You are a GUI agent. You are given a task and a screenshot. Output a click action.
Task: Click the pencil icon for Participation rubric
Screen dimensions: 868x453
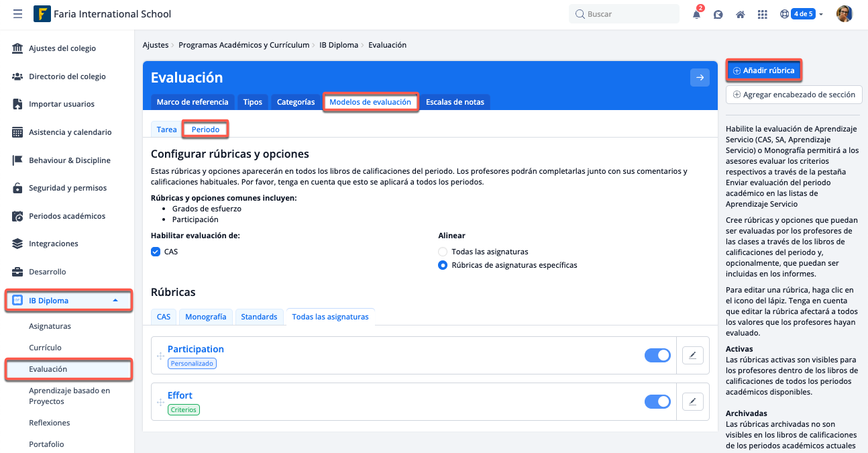click(x=692, y=355)
